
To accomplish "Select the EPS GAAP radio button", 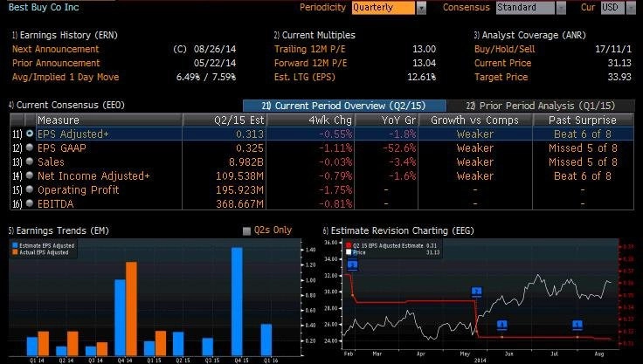I will 30,148.
